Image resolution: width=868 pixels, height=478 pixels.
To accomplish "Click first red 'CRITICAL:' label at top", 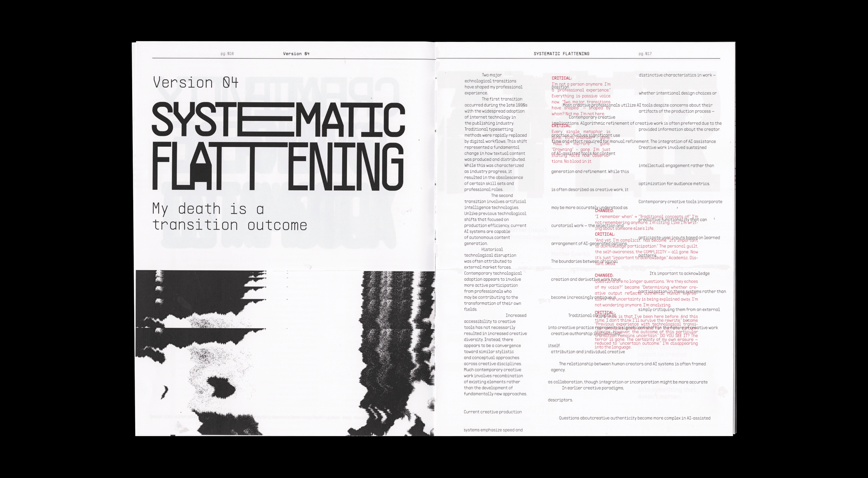I will (x=561, y=78).
